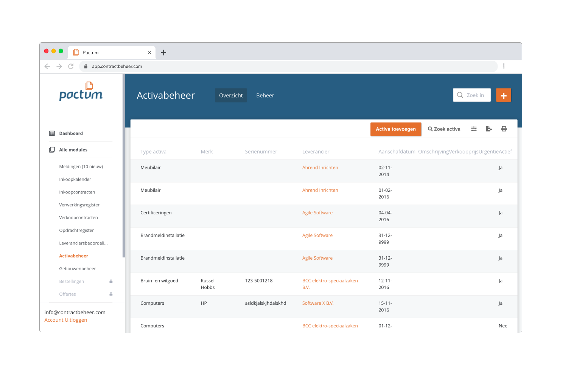The image size is (588, 375).
Task: Click the Activabeheer page heading
Action: click(x=166, y=95)
